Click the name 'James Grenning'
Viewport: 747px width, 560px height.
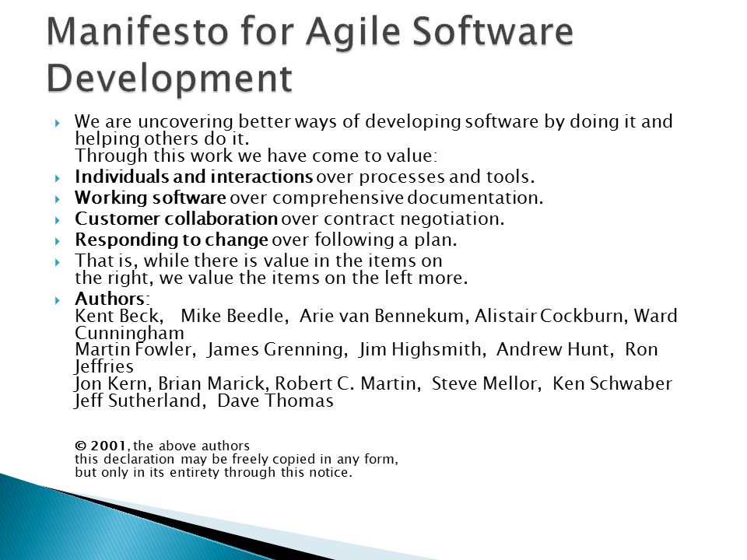tap(275, 349)
